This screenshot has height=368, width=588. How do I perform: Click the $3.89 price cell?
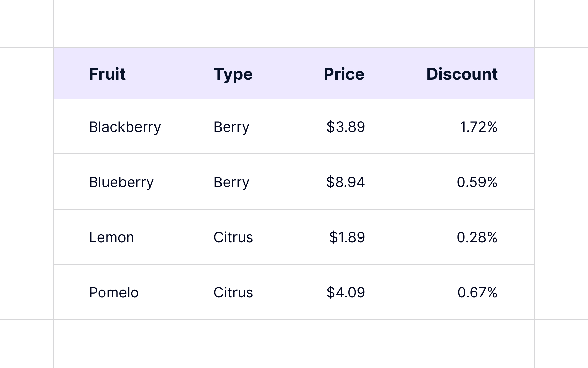pyautogui.click(x=346, y=127)
